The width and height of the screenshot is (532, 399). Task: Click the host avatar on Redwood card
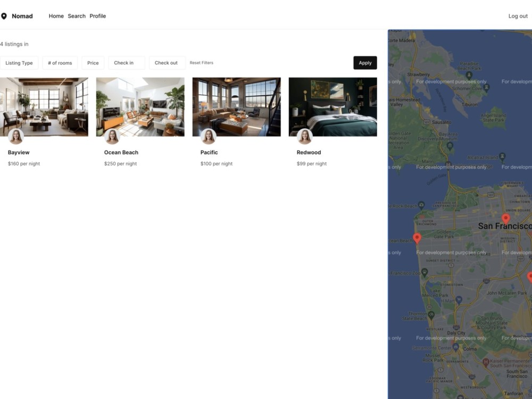(305, 136)
